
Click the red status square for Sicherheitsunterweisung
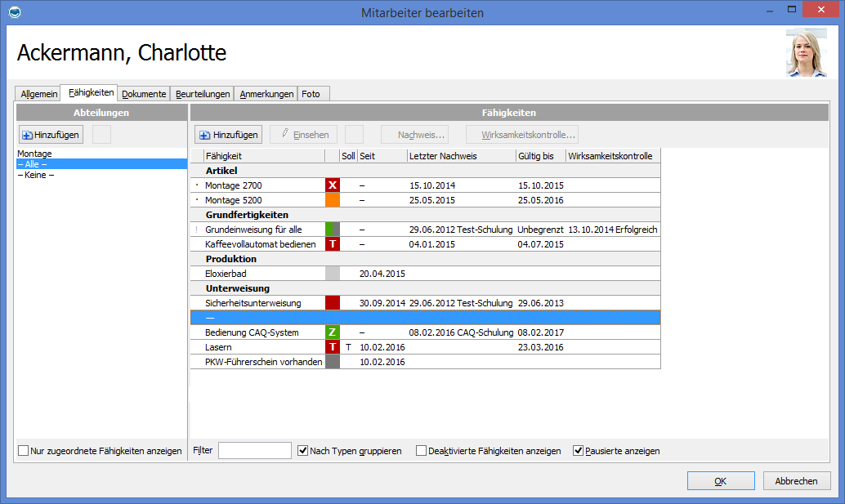[x=332, y=303]
